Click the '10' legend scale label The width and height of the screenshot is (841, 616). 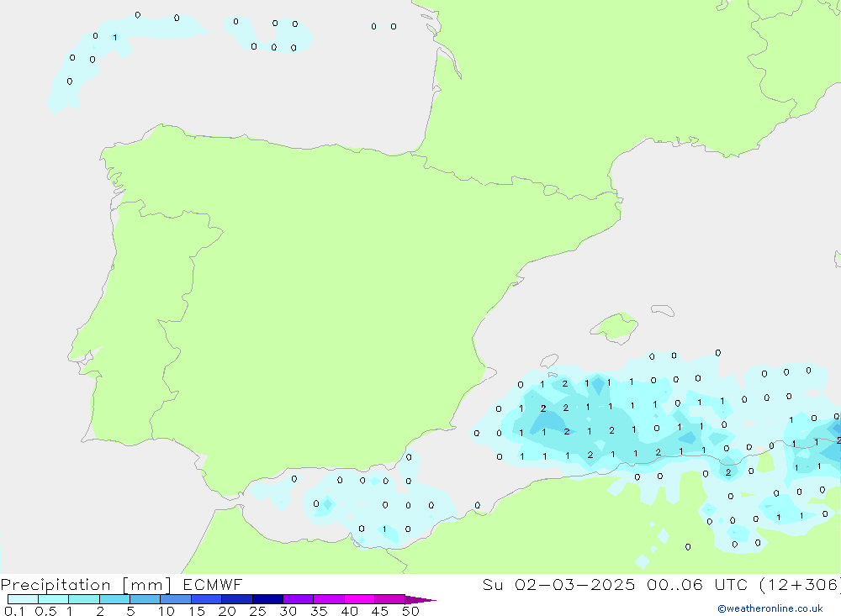[x=167, y=611]
